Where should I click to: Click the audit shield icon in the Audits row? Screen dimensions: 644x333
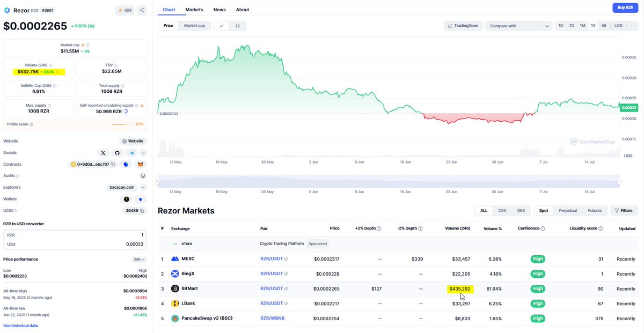tap(143, 175)
